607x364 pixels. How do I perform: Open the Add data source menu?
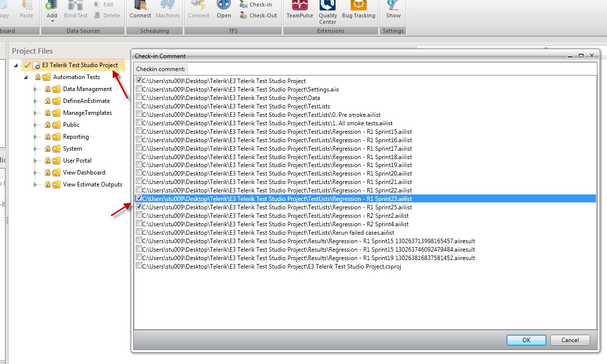tap(52, 10)
